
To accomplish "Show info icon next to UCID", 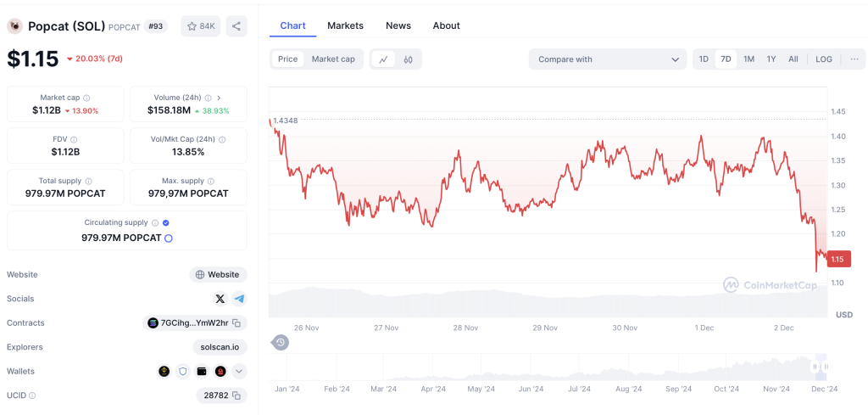I will tap(33, 395).
